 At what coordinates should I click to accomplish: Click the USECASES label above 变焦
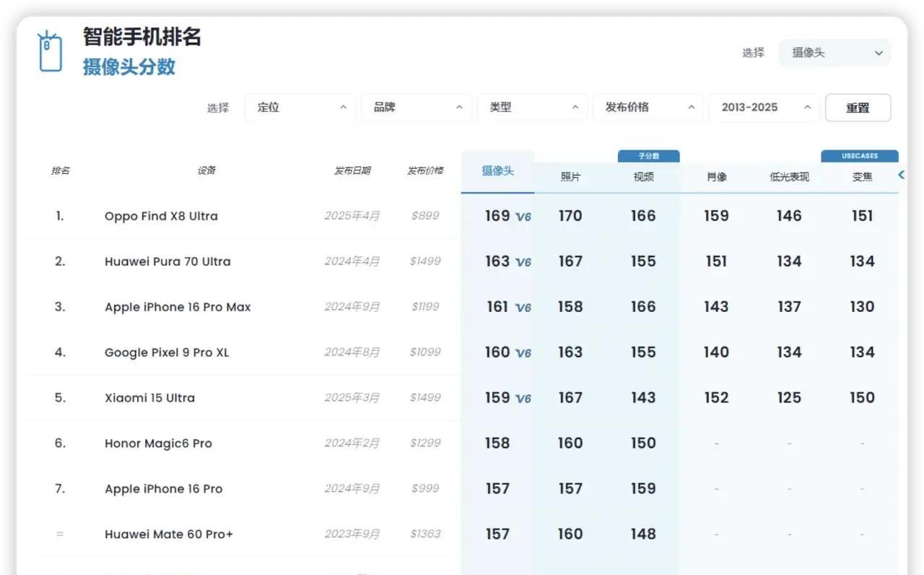(x=859, y=156)
